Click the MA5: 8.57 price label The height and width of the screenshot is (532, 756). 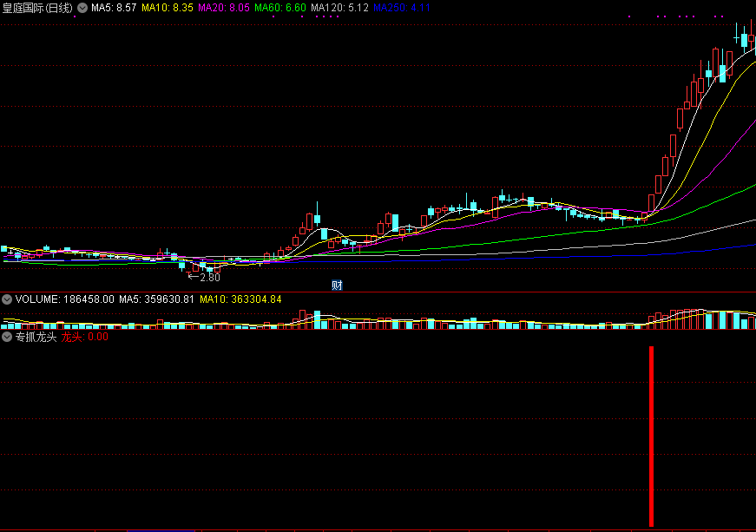point(114,8)
